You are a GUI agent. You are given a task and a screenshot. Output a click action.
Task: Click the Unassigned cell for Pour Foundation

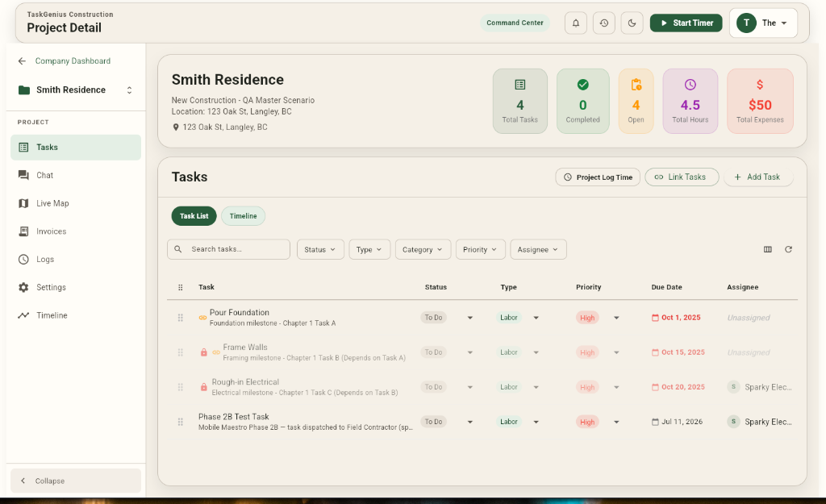(749, 318)
